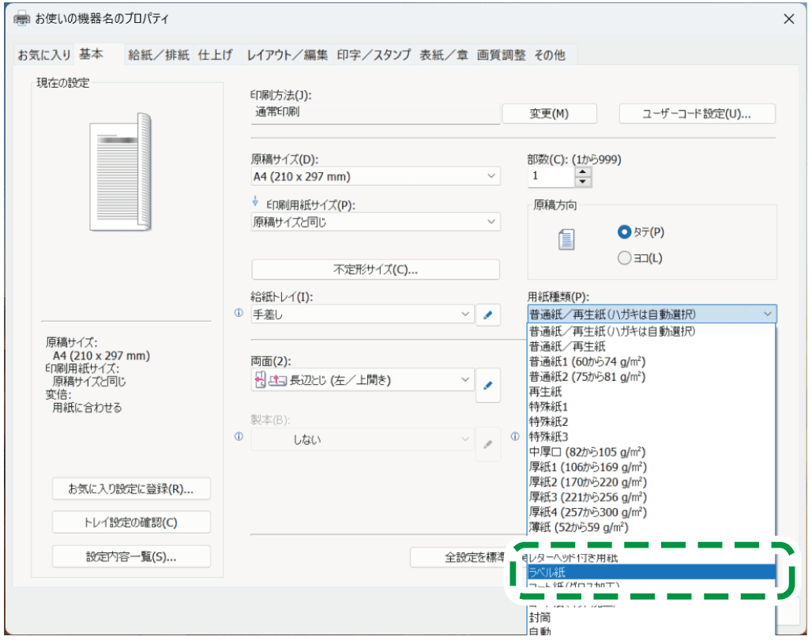Click the info icon left of 給紙トレイ dropdown

click(x=239, y=314)
